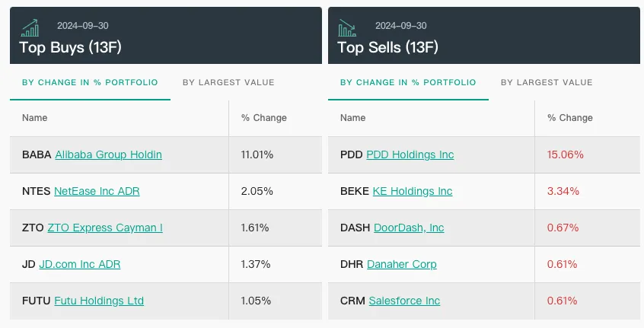
Task: Open the JD.com Inc ADR link
Action: pos(80,264)
